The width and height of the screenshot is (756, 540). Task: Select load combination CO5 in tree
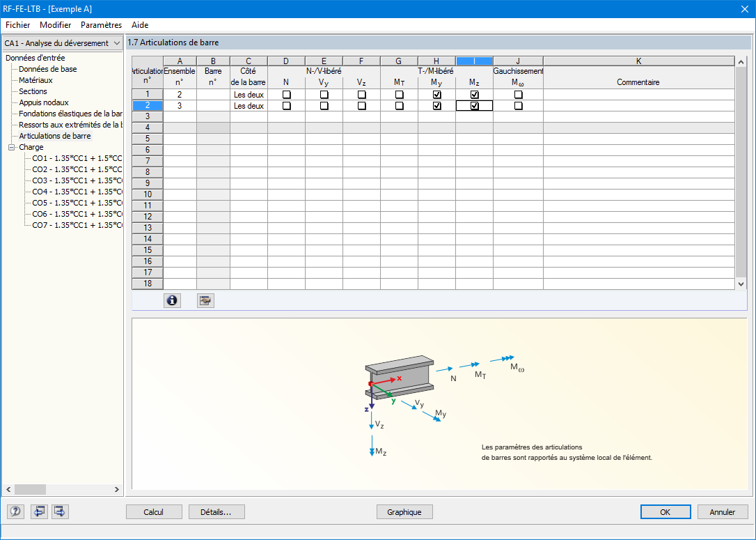tap(77, 203)
